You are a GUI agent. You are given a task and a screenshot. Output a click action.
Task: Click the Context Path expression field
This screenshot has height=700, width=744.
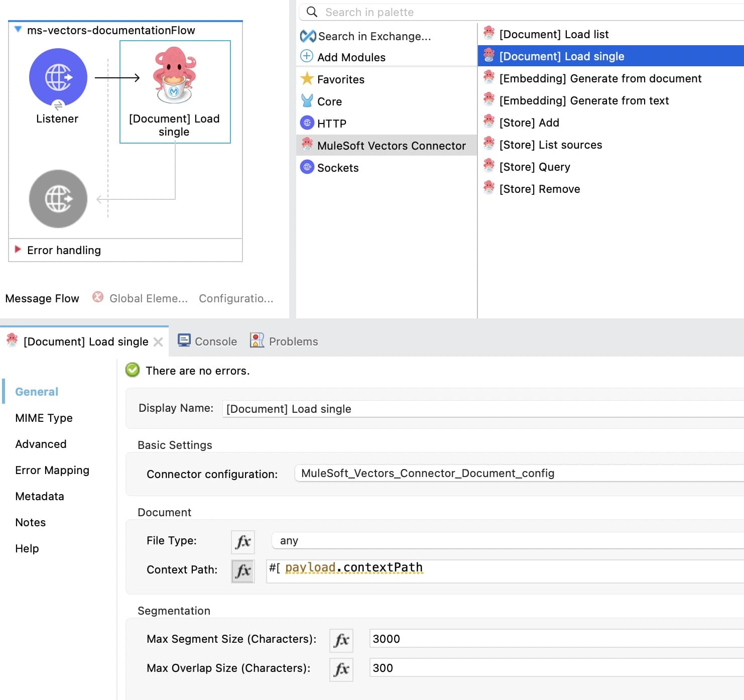(505, 571)
